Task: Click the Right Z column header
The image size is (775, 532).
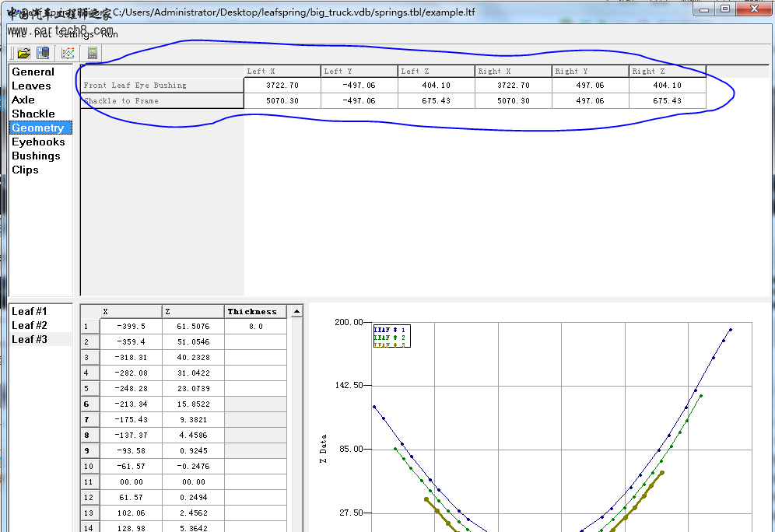Action: 668,71
